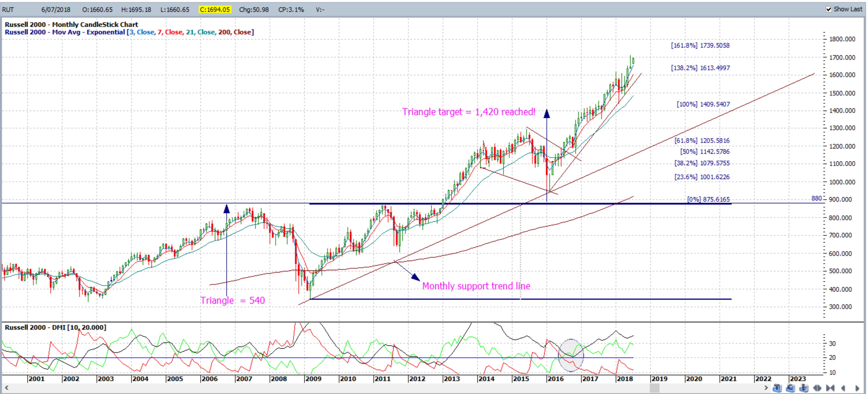Viewport: 868px width, 394px height.
Task: Click the [138.2%] 1613.4997 Fibonacci label
Action: tap(700, 68)
